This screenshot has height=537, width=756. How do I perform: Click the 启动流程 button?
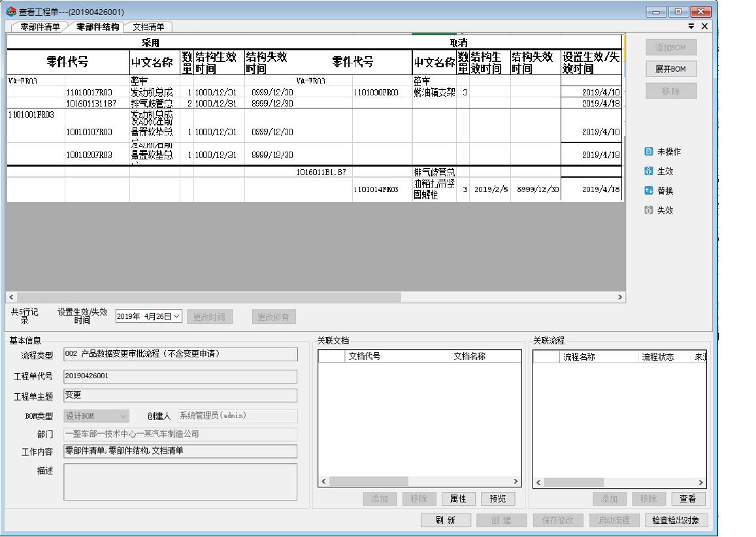coord(614,520)
